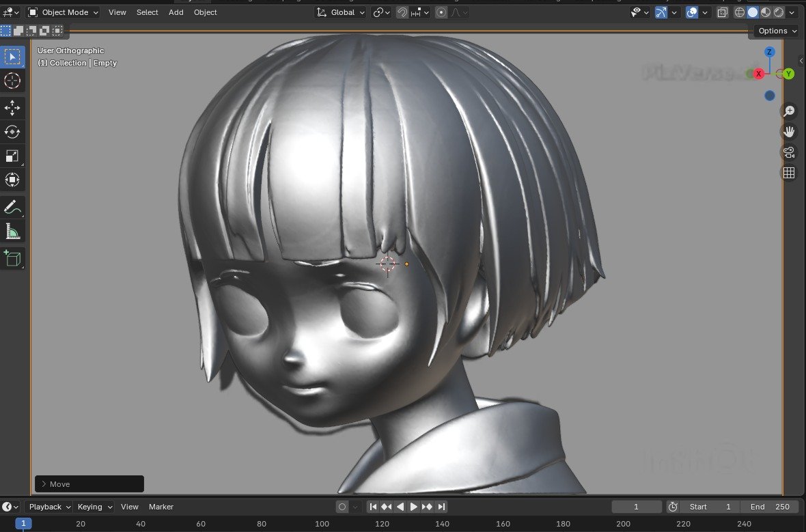Choose the Annotate pencil tool
This screenshot has width=806, height=532.
(12, 207)
